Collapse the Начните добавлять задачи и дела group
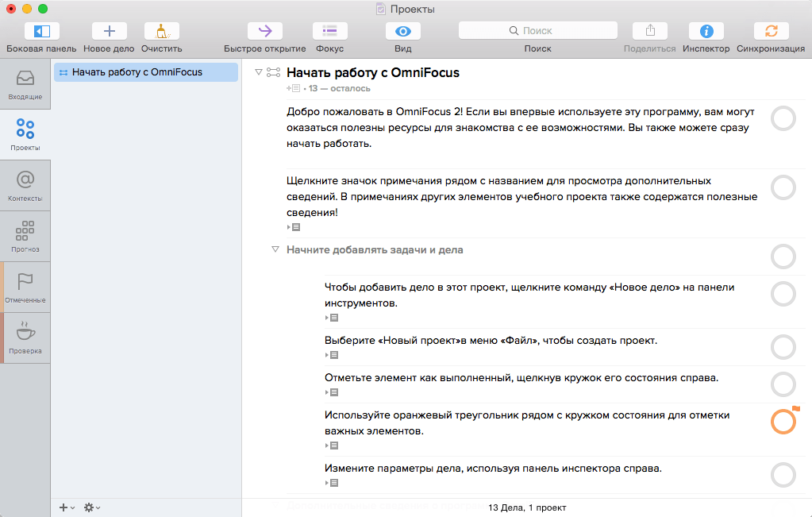The image size is (812, 517). (x=275, y=249)
